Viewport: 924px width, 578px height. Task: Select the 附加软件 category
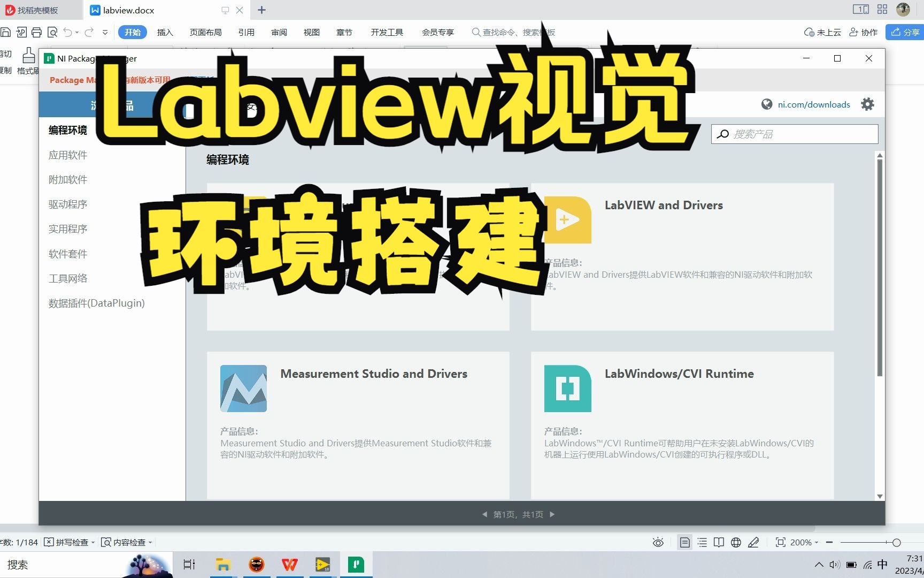tap(68, 180)
